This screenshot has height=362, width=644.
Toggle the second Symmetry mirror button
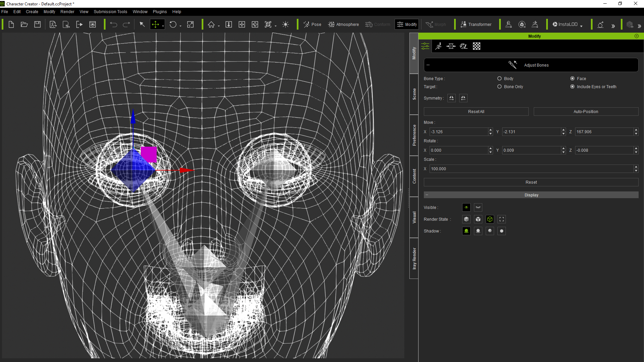pyautogui.click(x=463, y=98)
